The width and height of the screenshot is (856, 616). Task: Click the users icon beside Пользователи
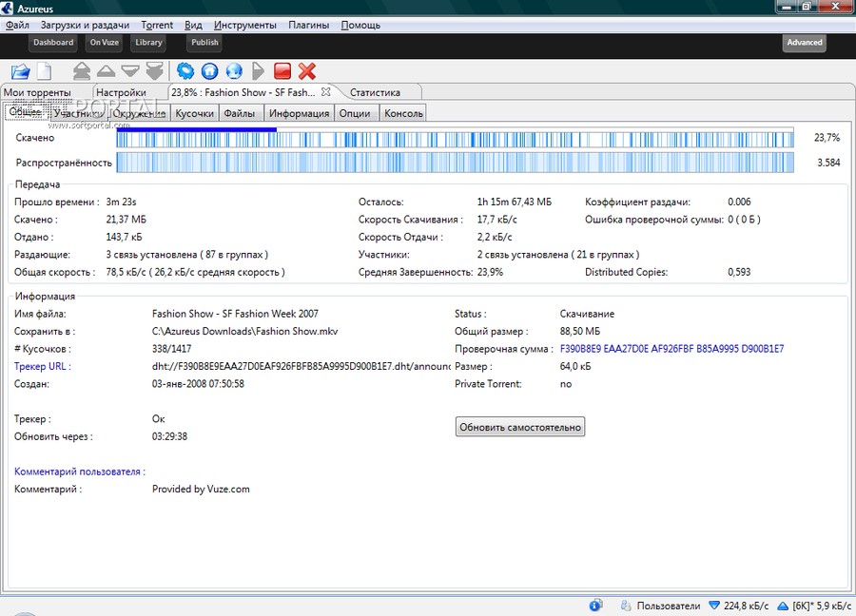[x=626, y=606]
